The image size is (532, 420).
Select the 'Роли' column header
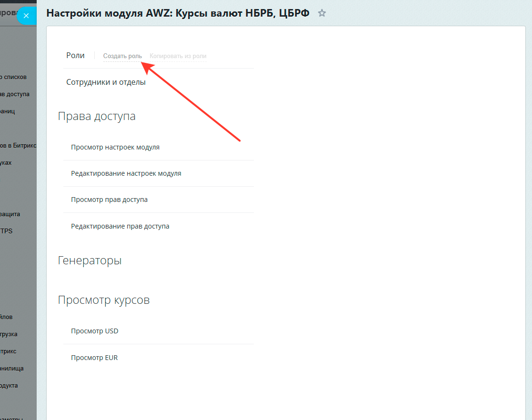[75, 56]
